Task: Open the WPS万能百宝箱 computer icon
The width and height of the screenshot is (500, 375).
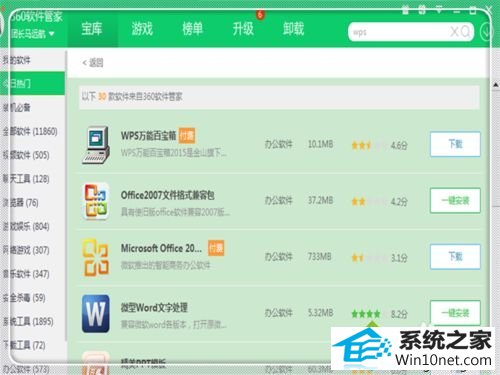Action: click(x=96, y=145)
